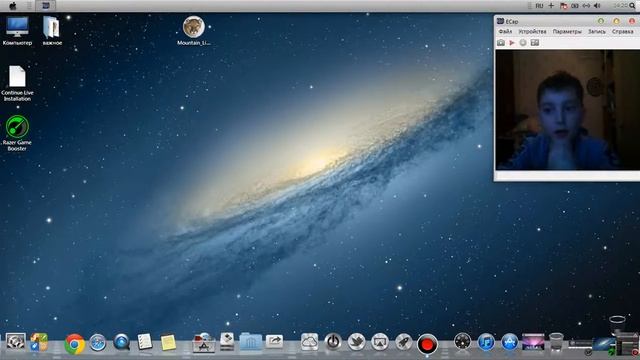The height and width of the screenshot is (360, 640).
Task: Open the Устройства menu in ECap
Action: tap(532, 31)
